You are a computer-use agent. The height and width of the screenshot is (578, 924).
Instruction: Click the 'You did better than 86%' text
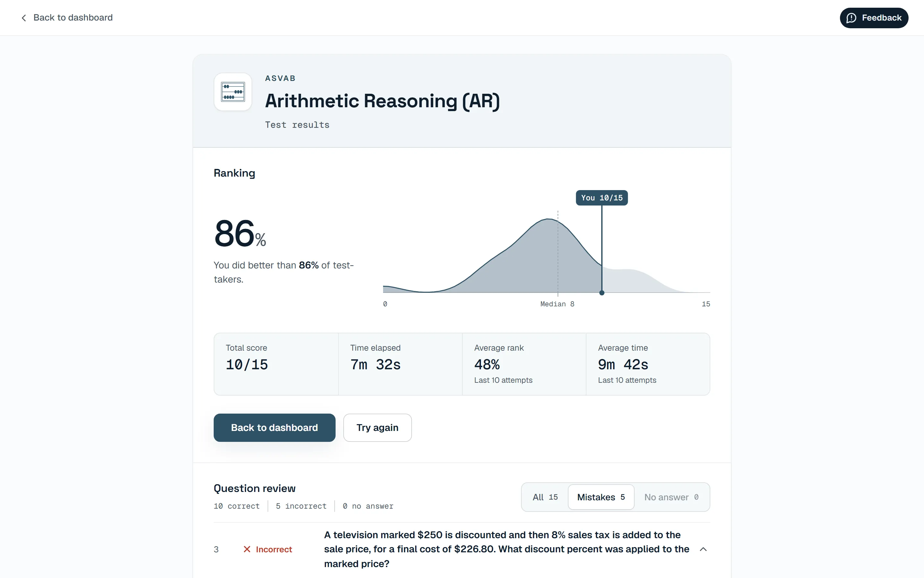coord(284,272)
